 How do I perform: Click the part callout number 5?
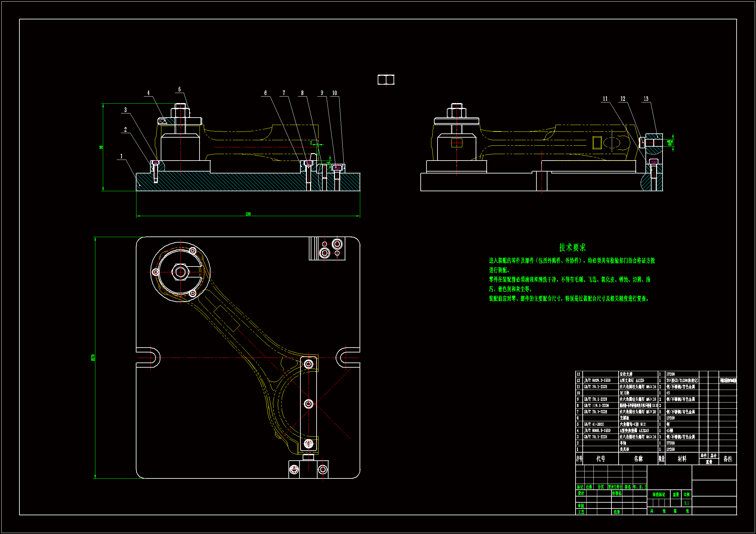(179, 89)
